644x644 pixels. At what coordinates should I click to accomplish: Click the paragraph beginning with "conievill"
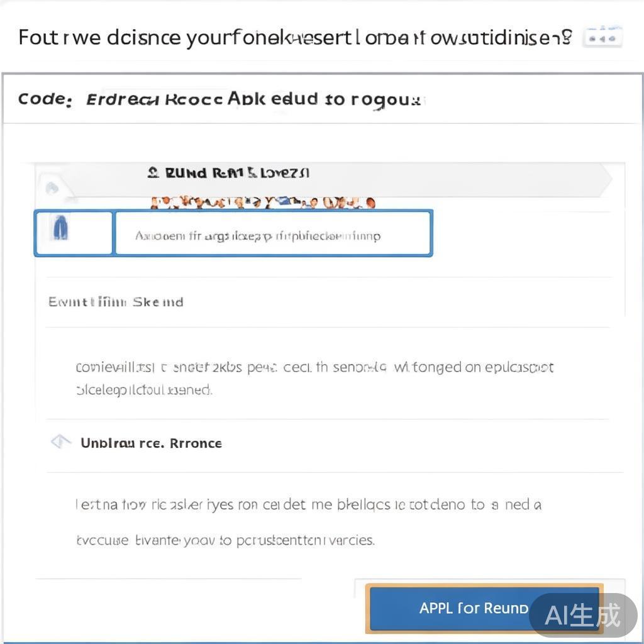click(x=314, y=367)
